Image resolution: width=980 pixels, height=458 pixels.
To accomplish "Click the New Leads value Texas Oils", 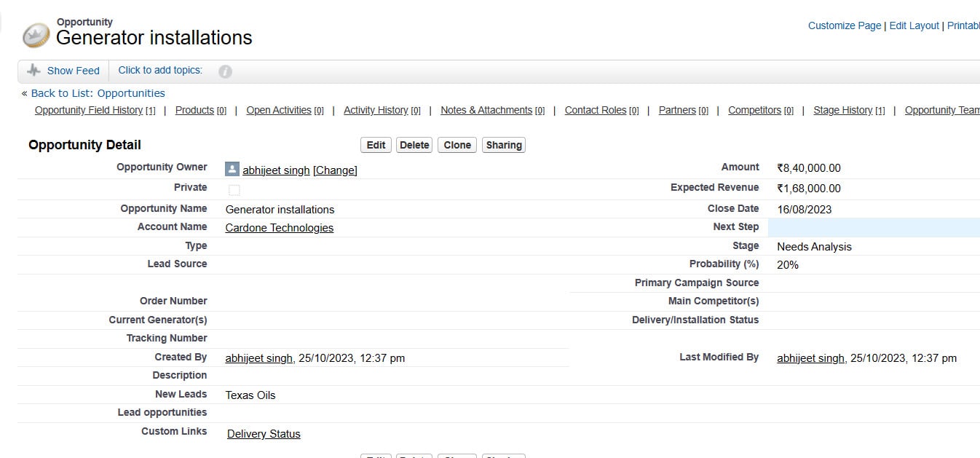I will point(250,395).
